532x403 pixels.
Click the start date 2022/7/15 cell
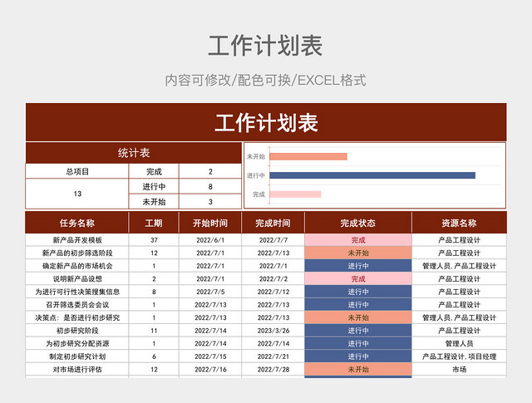(210, 356)
